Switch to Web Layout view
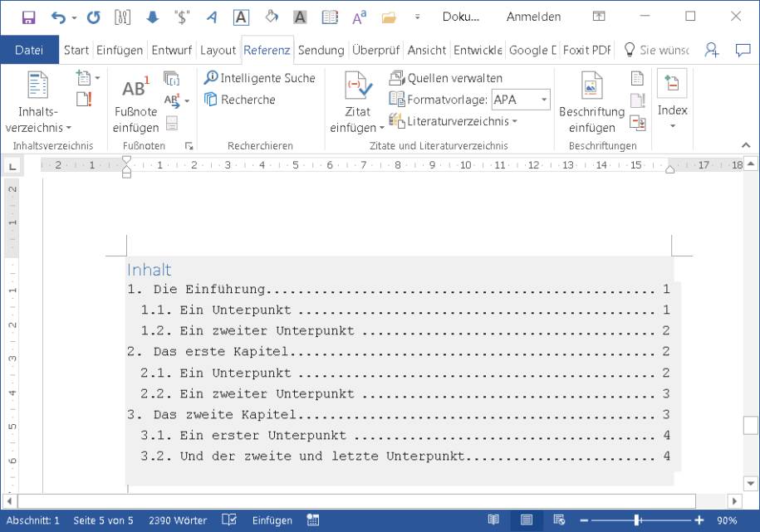The height and width of the screenshot is (532, 760). 559,520
